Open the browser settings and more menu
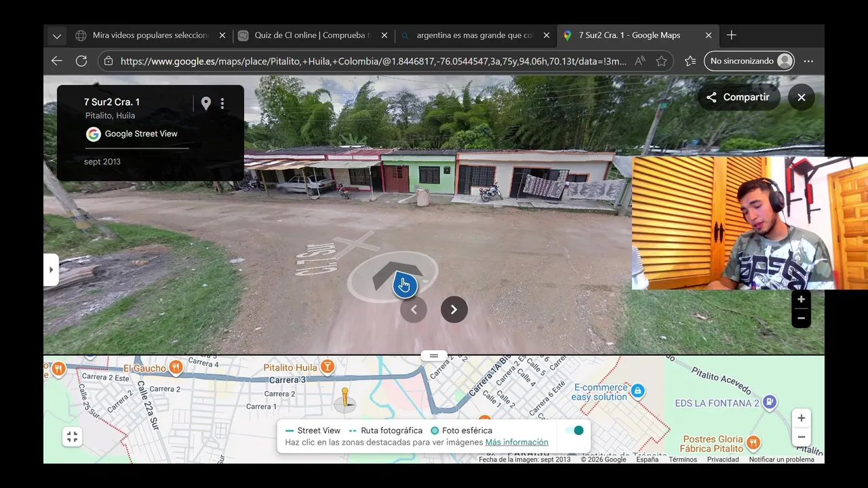This screenshot has height=488, width=868. tap(808, 61)
